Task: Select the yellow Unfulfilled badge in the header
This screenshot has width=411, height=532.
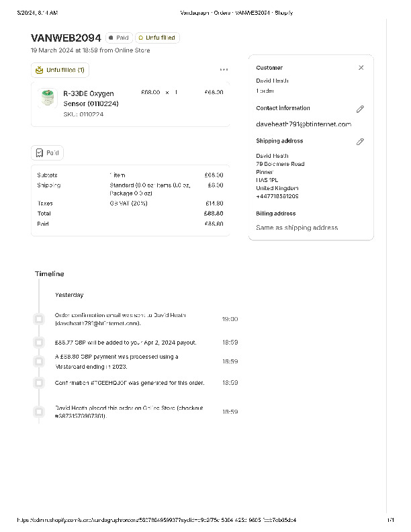Action: click(157, 38)
